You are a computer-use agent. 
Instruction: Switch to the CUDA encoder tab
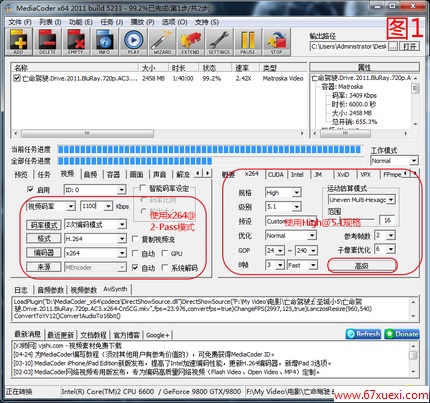[x=276, y=174]
